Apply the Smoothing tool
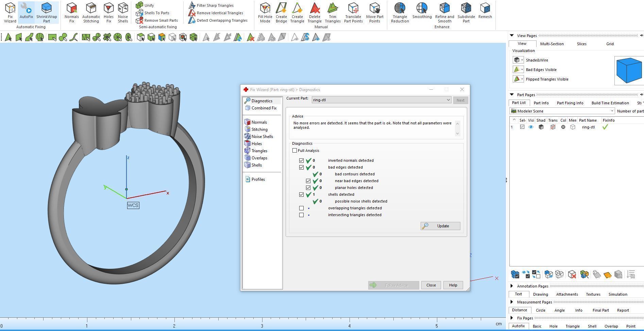Screen dimensions: 644x331 click(x=422, y=11)
